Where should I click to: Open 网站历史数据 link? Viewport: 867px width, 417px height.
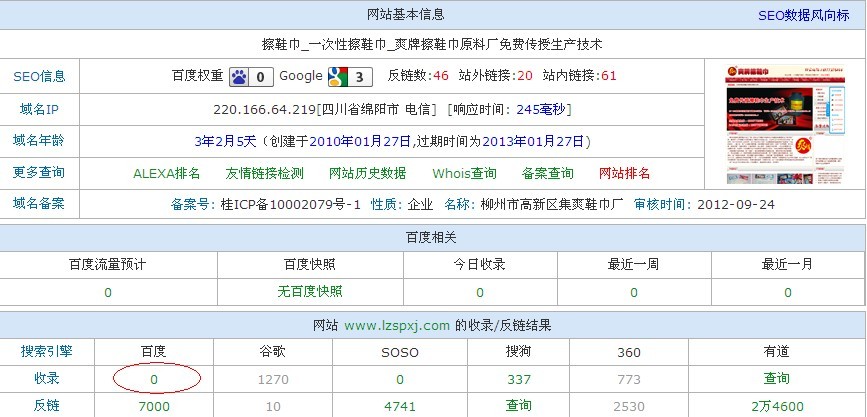coord(368,174)
